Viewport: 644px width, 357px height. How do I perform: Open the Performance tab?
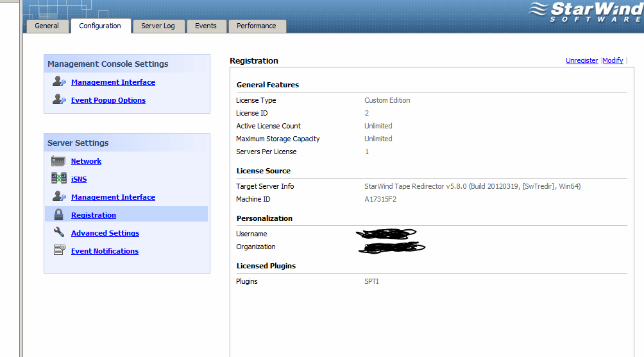[x=257, y=26]
